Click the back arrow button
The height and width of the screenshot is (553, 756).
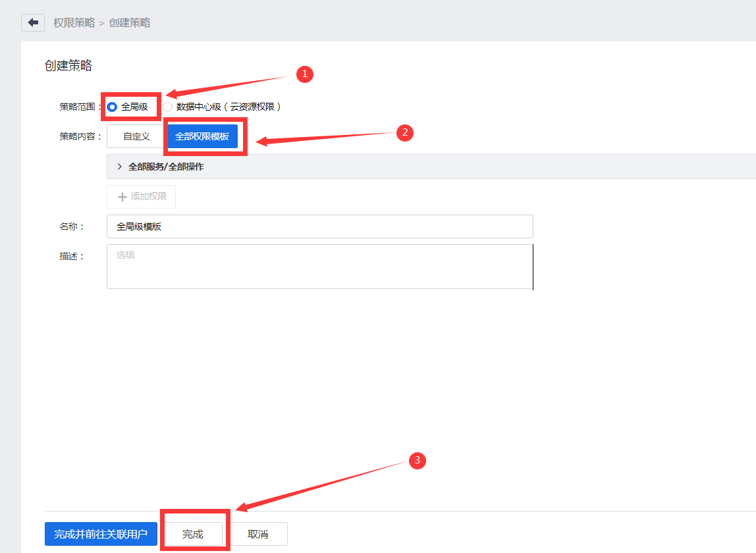[33, 22]
